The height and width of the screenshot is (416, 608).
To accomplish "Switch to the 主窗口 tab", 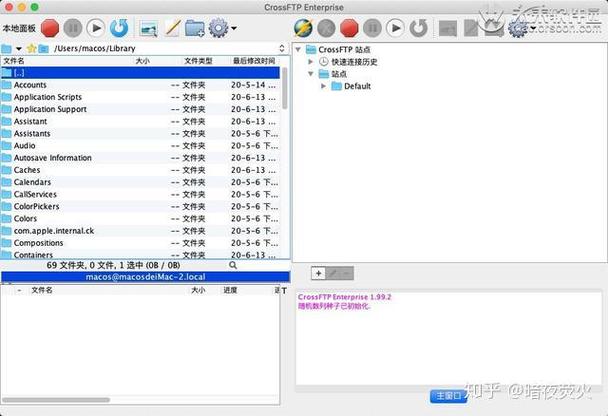I will (448, 396).
